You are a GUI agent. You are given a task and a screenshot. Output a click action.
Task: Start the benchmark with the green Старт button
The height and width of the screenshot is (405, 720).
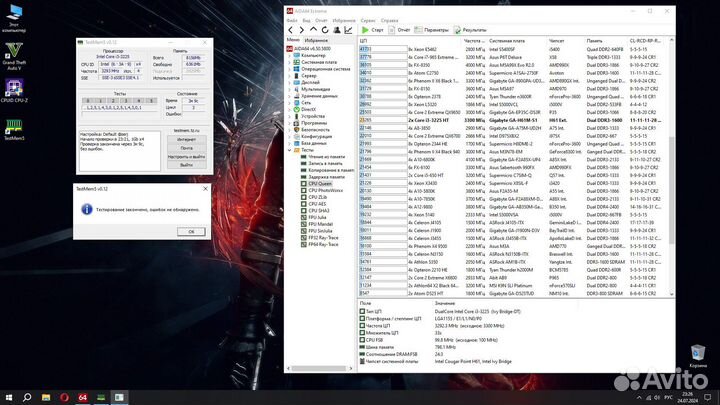point(372,30)
